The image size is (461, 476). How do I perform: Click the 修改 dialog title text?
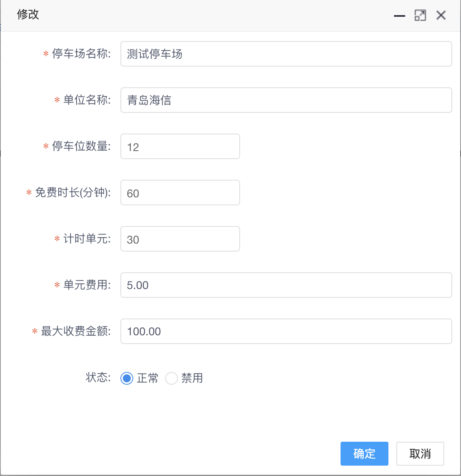click(28, 14)
